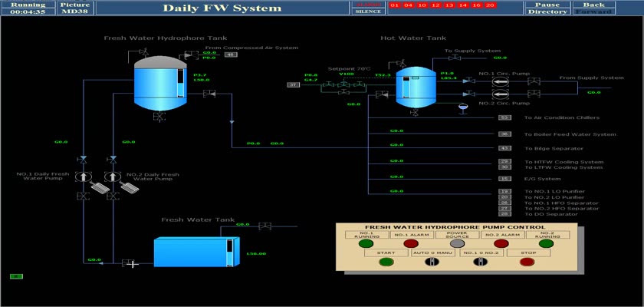Click hot water tank fresh water inlet valve
Image resolution: width=644 pixels, height=307 pixels.
[382, 94]
